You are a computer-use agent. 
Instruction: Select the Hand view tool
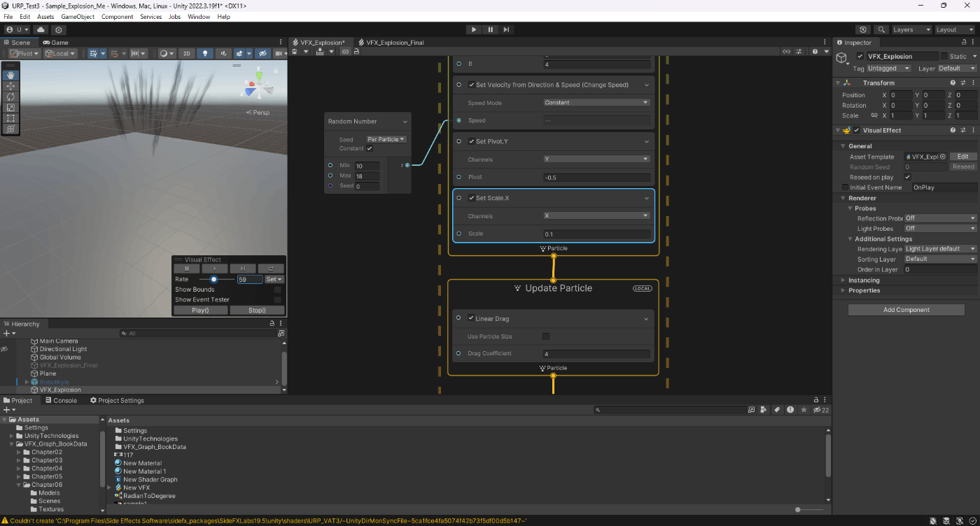coord(10,75)
